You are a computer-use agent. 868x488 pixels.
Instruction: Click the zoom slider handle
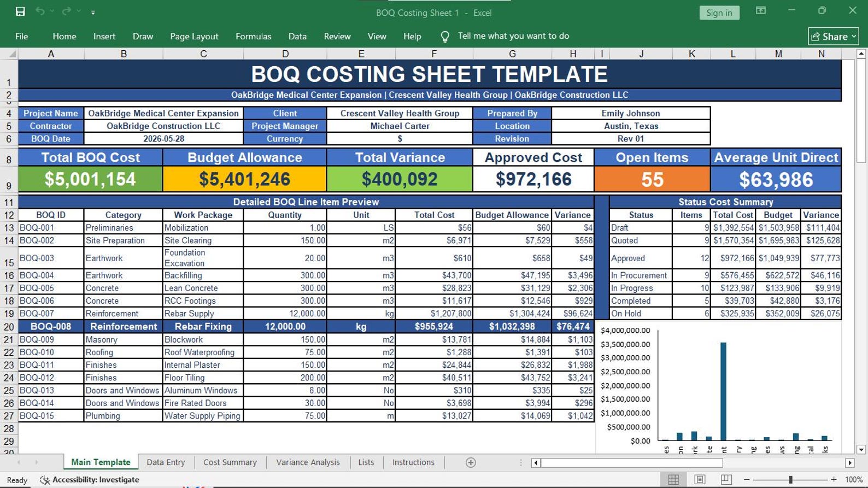click(790, 479)
